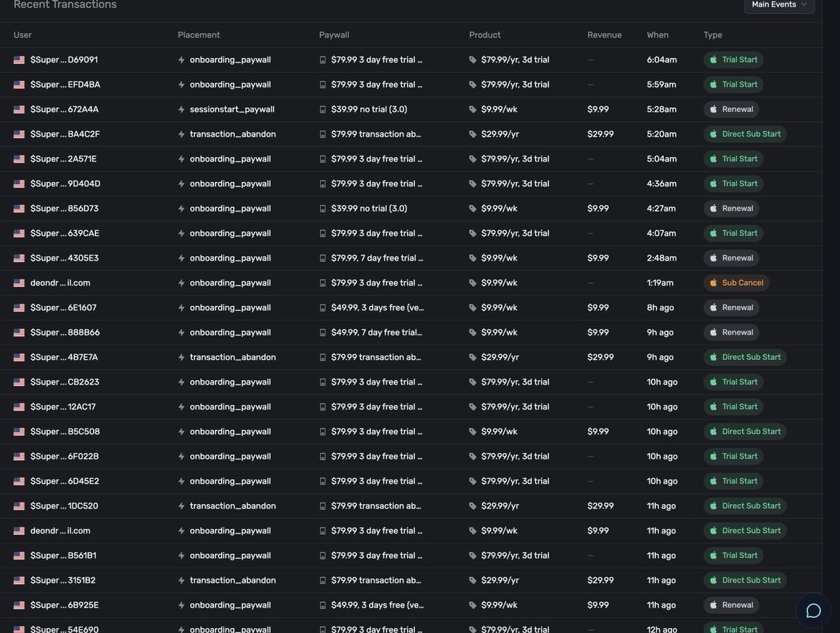840x633 pixels.
Task: Click the lightning icon in the 672A4A row
Action: (182, 109)
